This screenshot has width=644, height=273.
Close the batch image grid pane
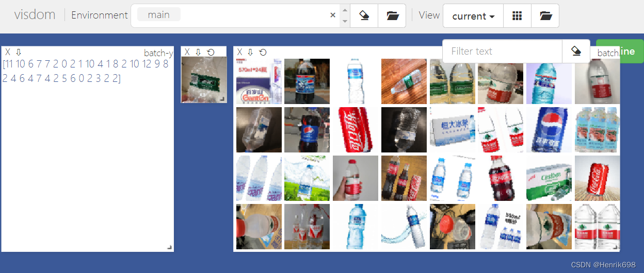(x=239, y=52)
